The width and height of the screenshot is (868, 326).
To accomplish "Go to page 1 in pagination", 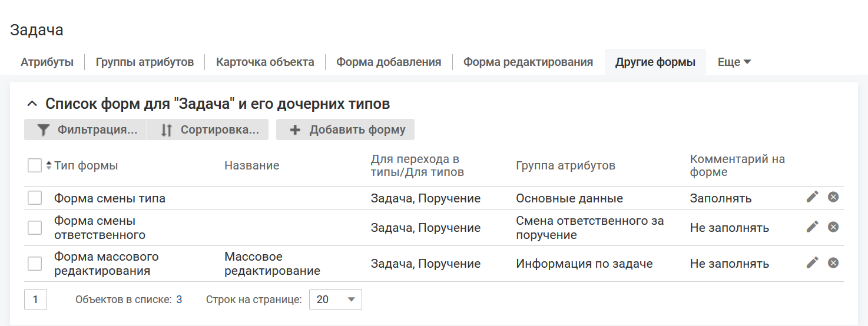I will pos(35,300).
